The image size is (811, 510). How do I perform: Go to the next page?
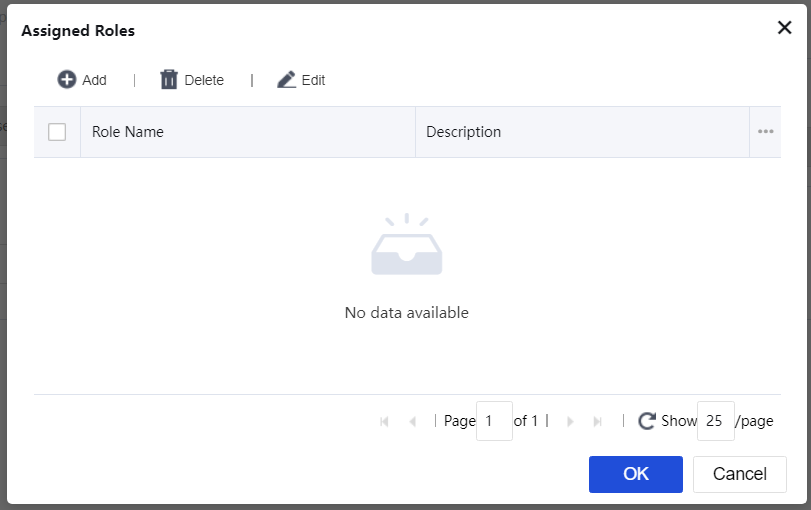coord(570,422)
